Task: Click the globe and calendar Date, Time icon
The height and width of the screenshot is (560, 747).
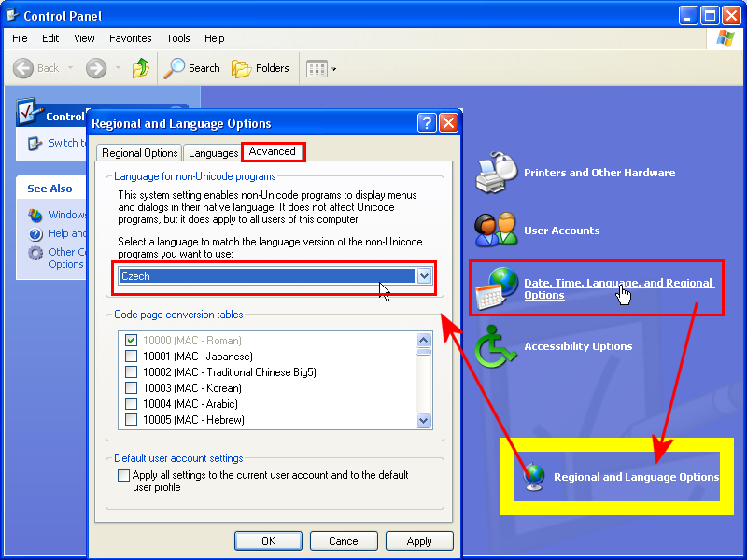Action: tap(497, 288)
